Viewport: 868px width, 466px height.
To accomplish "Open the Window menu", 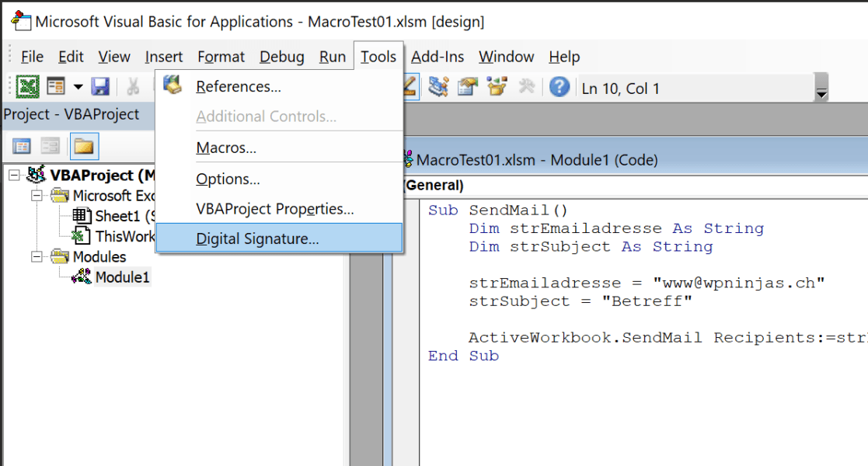I will [507, 57].
